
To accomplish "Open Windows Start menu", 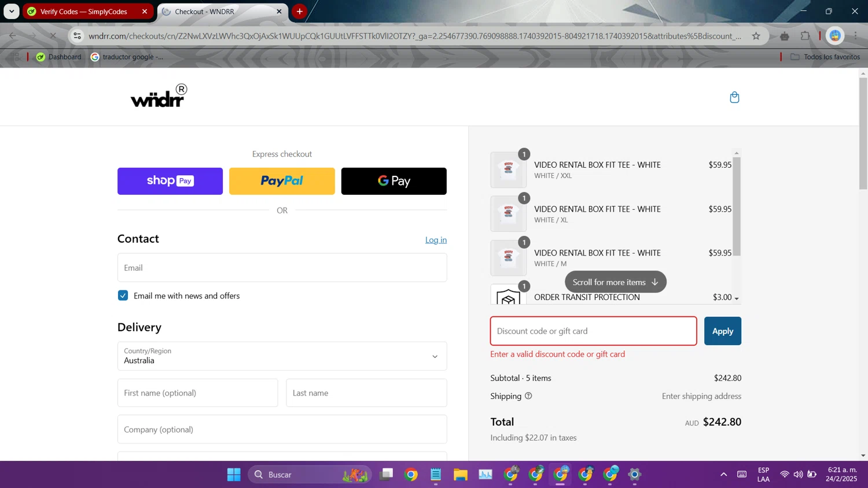I will [x=234, y=475].
